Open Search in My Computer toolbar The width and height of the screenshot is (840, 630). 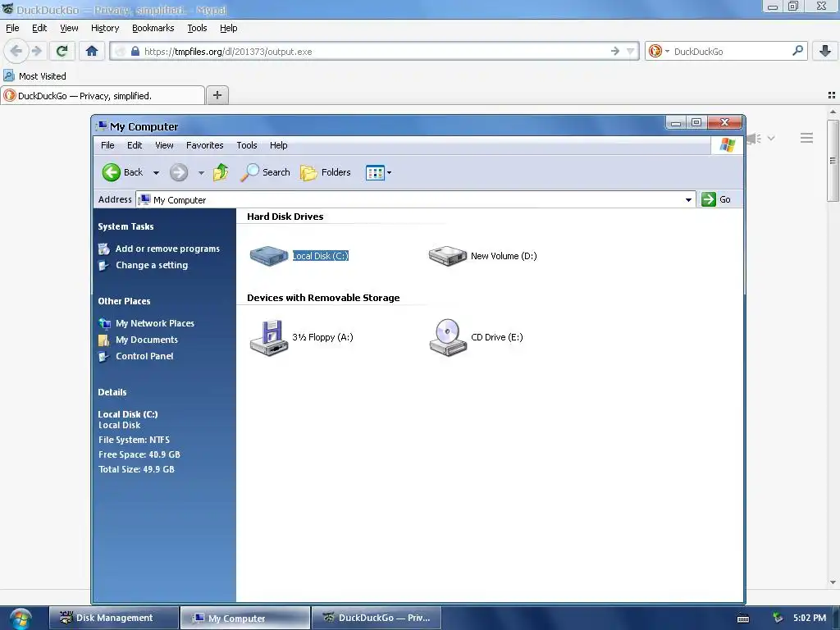[265, 172]
